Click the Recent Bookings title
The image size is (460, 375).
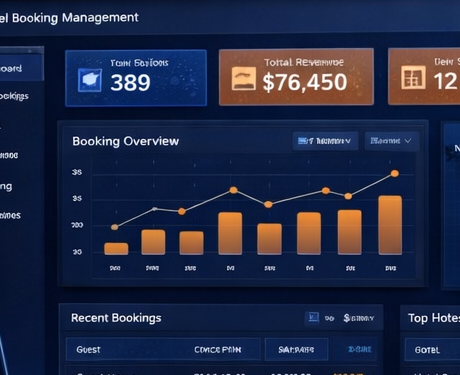click(116, 318)
